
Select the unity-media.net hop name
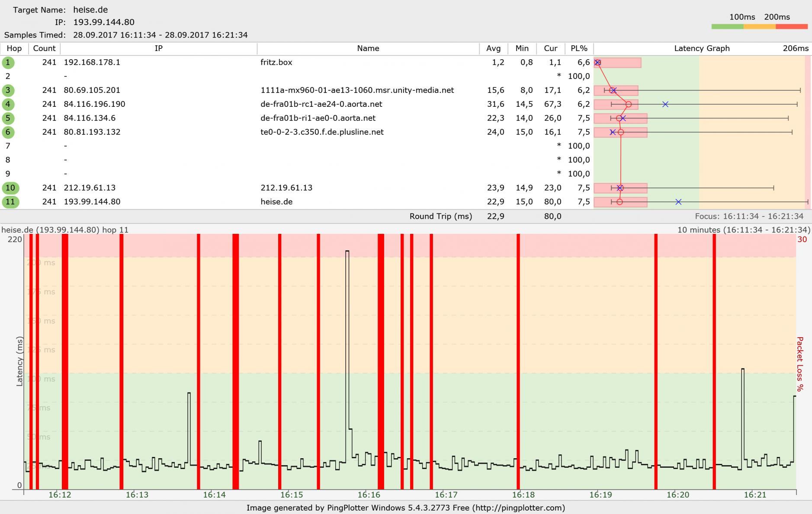click(x=357, y=90)
